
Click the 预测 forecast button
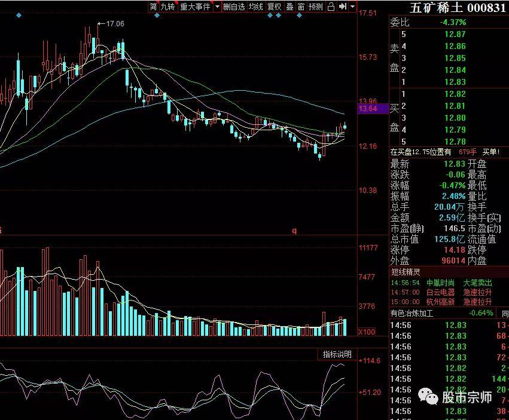pos(316,7)
